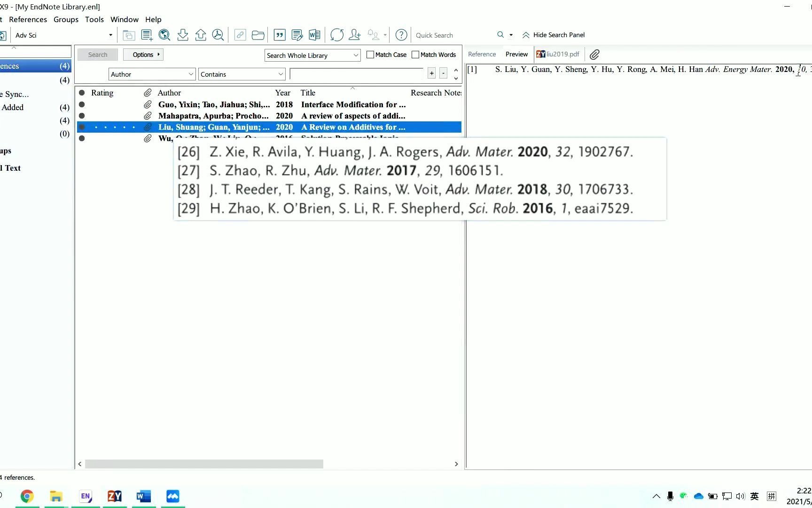Image resolution: width=812 pixels, height=508 pixels.
Task: Toggle read status dot for Wu row
Action: tap(82, 138)
